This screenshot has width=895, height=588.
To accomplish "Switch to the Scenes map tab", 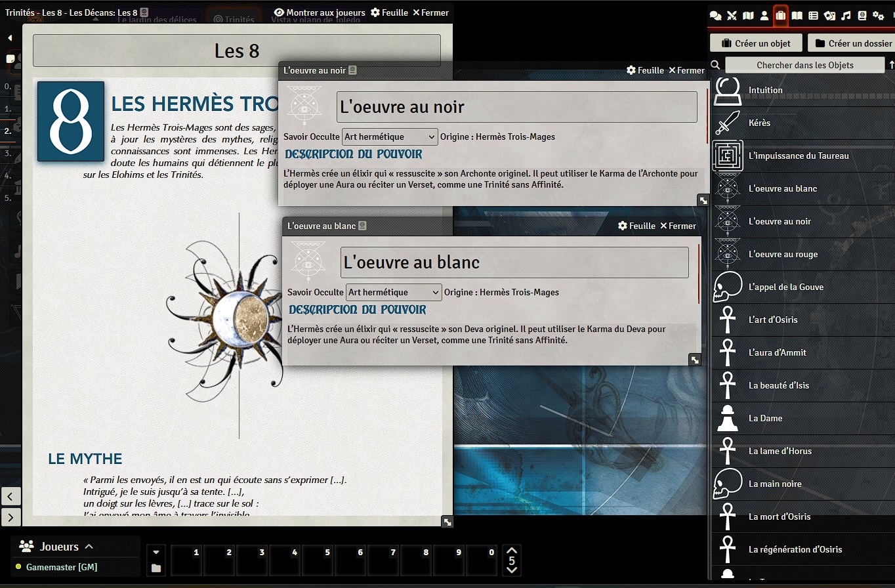I will point(748,16).
